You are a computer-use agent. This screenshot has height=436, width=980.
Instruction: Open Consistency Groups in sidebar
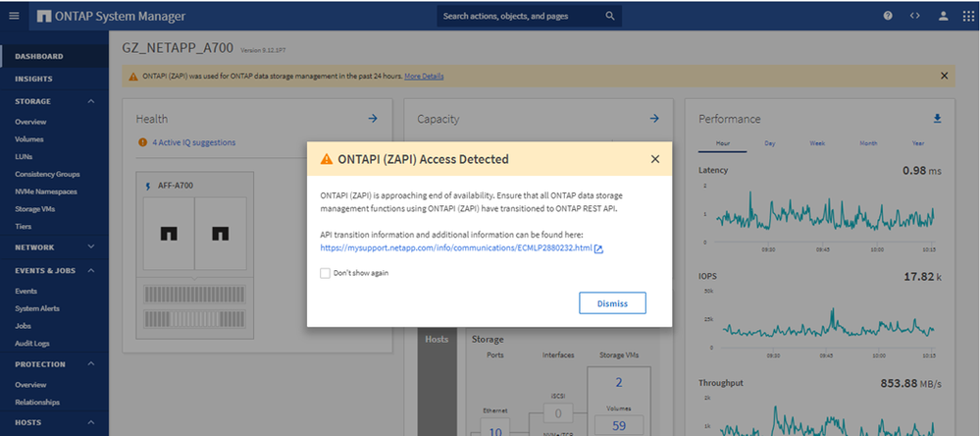[47, 174]
